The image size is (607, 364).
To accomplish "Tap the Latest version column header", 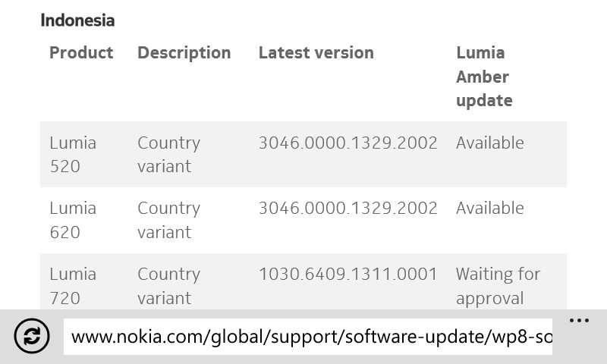I will (316, 52).
